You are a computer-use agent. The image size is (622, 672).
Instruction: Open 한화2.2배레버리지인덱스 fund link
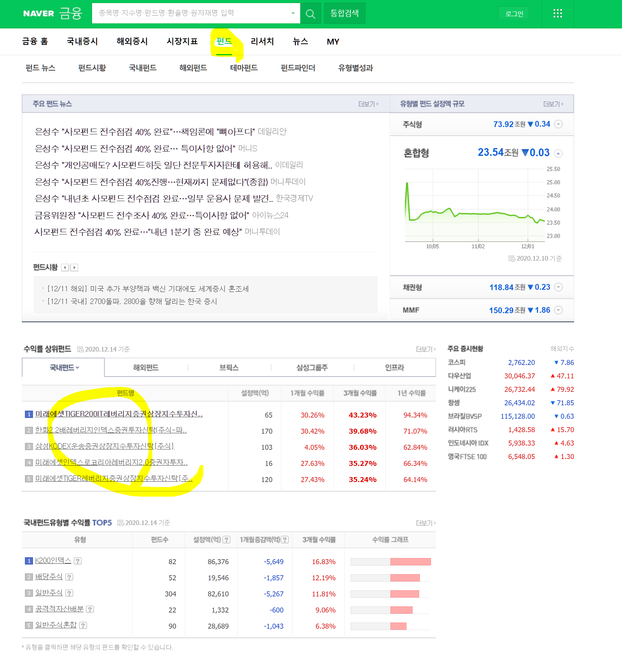(x=111, y=430)
